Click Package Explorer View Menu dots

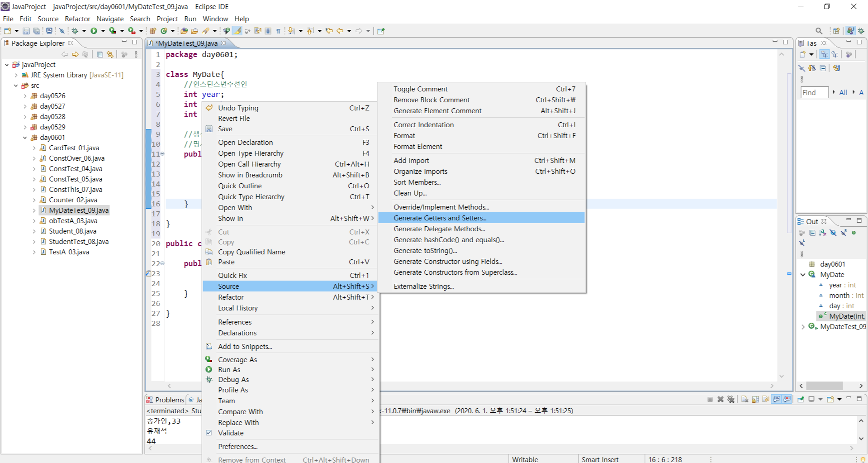(x=136, y=54)
